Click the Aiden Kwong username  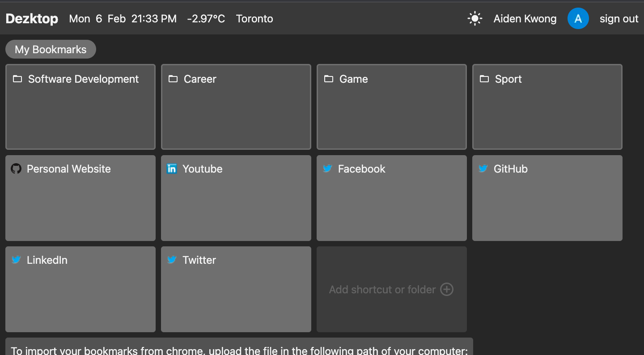[x=525, y=19]
